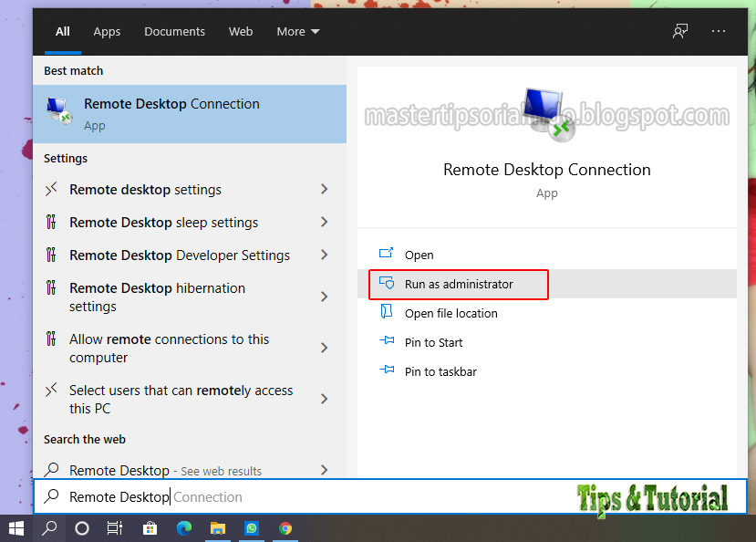Click Pin to Start

547,342
